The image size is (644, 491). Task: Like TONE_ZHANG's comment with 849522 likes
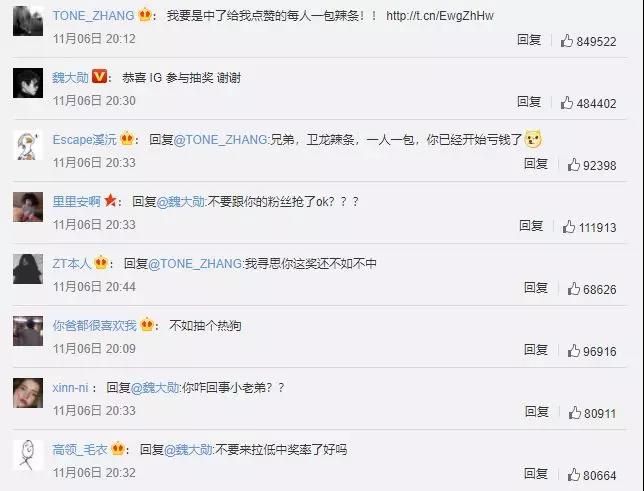[x=567, y=41]
